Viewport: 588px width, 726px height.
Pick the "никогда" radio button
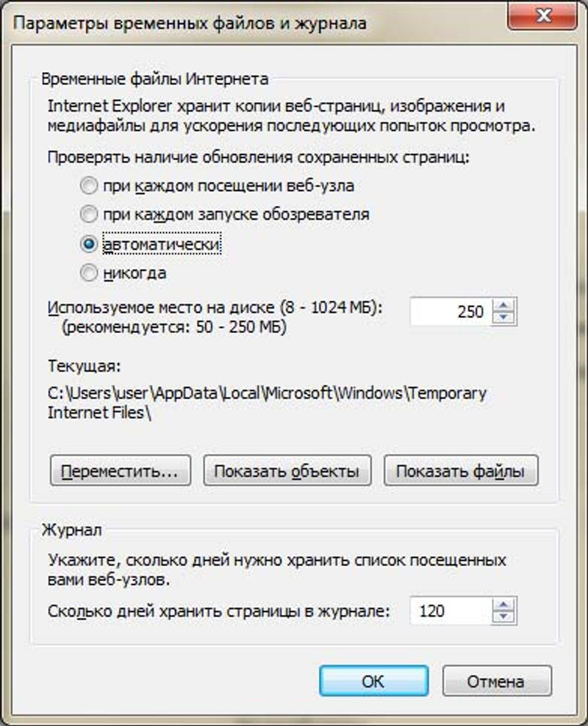89,273
